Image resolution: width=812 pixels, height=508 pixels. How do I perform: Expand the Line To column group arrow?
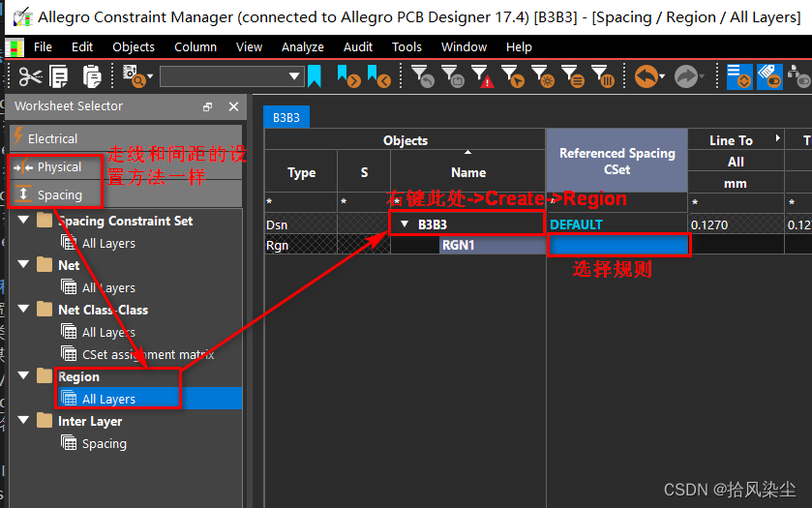click(777, 138)
